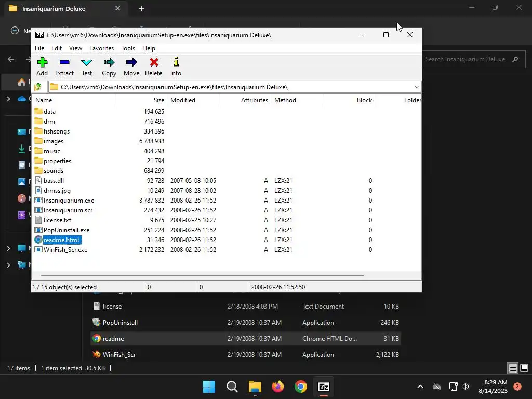The width and height of the screenshot is (532, 399).
Task: Go up one folder level in 7-Zip
Action: [38, 87]
